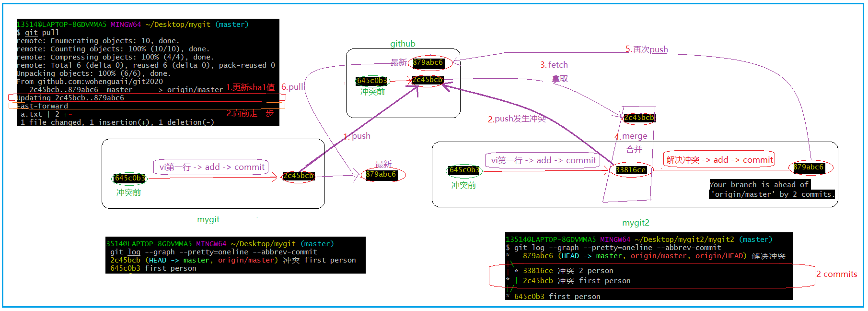Select the '3. fetch' step label
Image resolution: width=868 pixels, height=311 pixels.
click(x=554, y=65)
